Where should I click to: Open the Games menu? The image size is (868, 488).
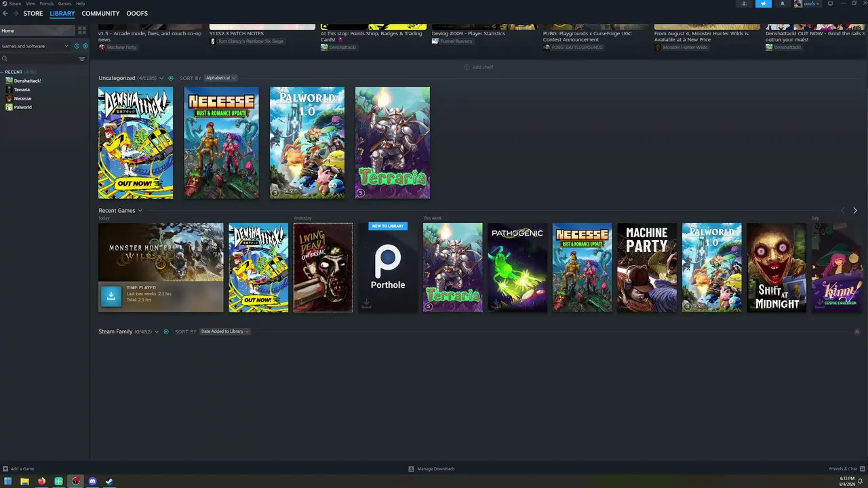pos(64,3)
